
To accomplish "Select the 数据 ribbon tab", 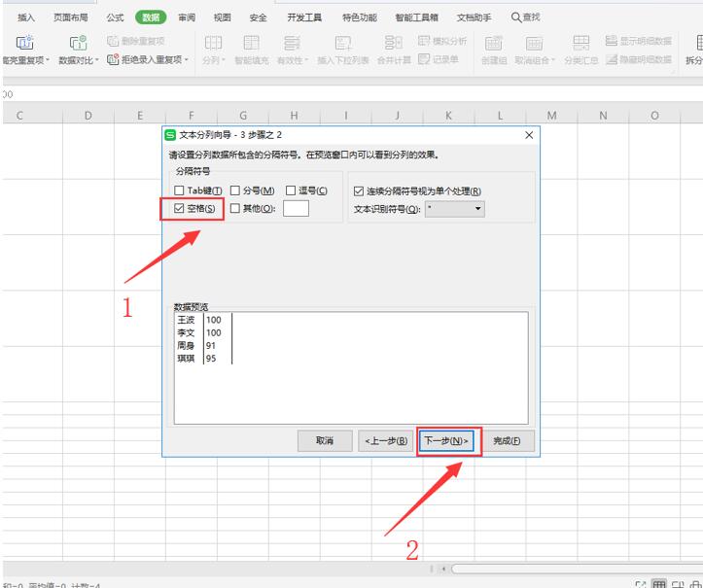I will (151, 17).
